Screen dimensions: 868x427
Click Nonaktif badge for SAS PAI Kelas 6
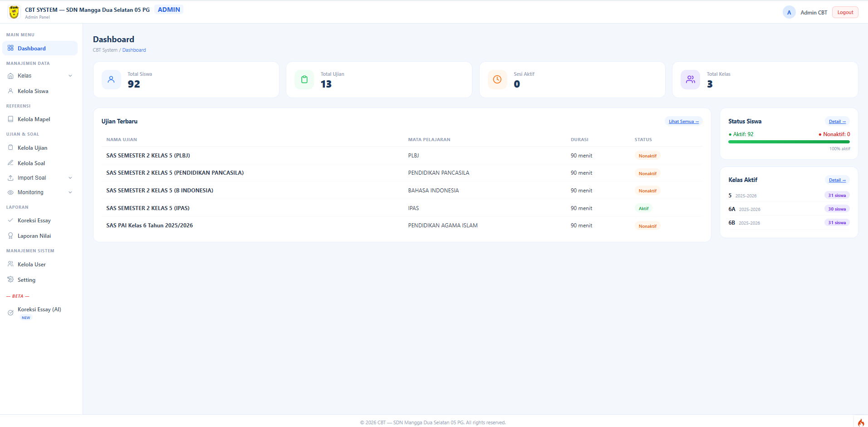[647, 226]
